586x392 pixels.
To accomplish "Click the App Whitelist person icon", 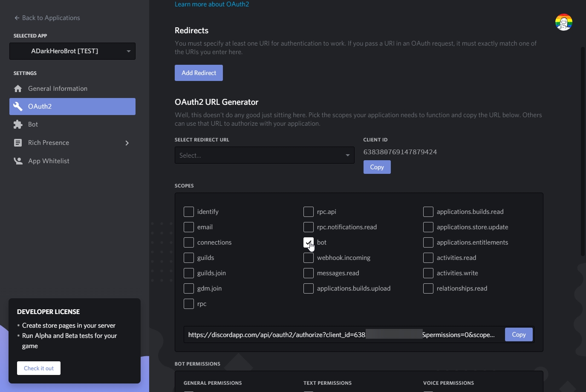I will pos(18,161).
